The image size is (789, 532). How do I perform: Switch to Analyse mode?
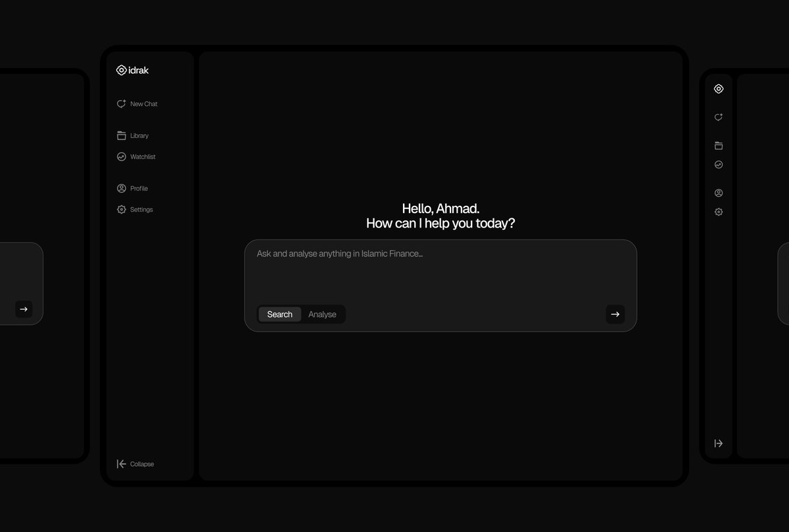coord(322,314)
